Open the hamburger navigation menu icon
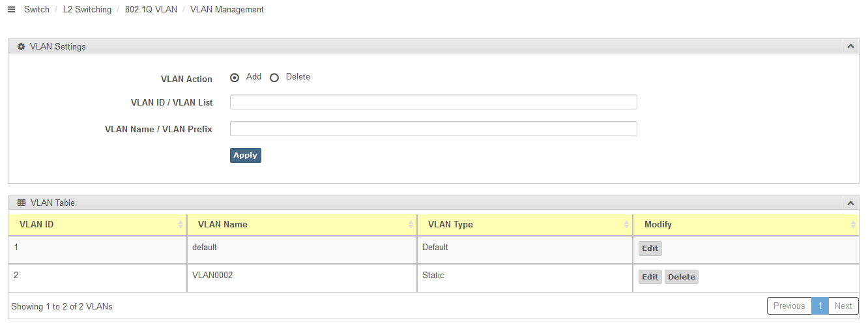The height and width of the screenshot is (329, 868). (x=11, y=10)
